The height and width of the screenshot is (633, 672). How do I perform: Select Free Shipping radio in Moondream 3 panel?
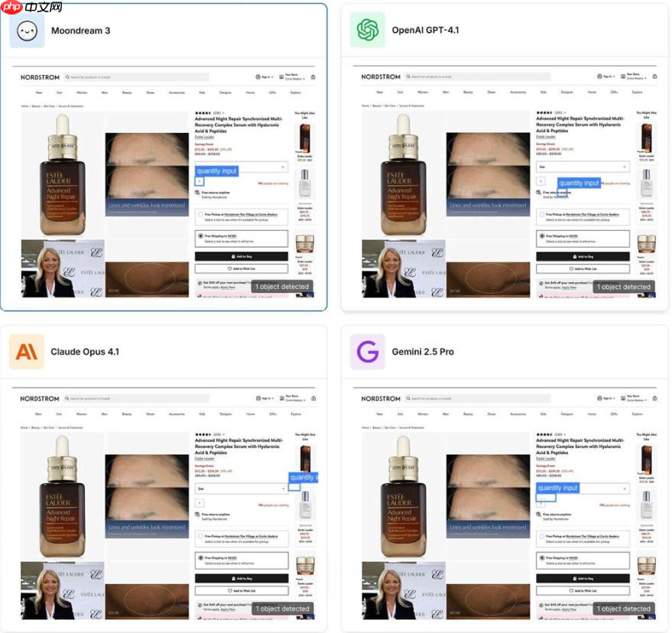coord(200,235)
